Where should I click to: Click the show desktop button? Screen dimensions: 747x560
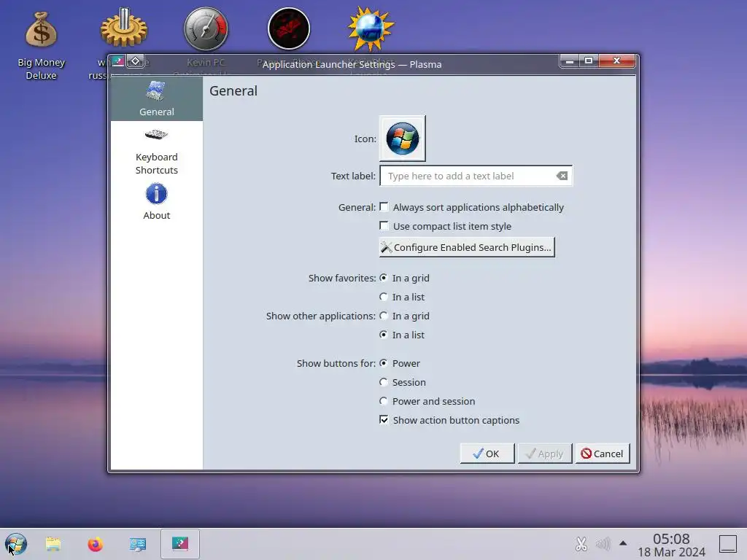727,544
